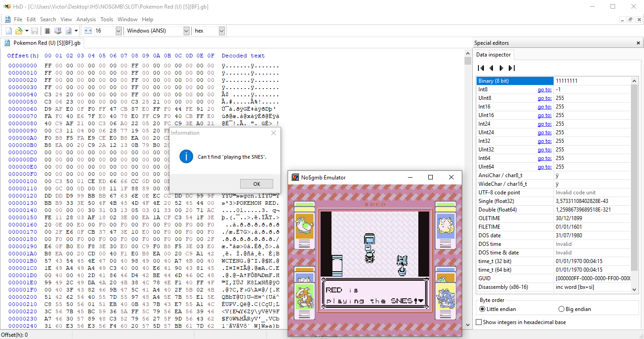Expand the Open disk image dropdown arrow
This screenshot has height=339, width=644.
pos(76,31)
